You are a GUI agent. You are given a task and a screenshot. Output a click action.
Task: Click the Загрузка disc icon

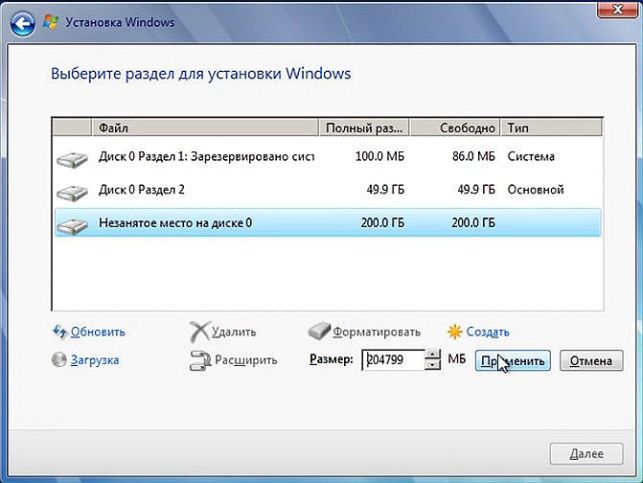(x=59, y=360)
